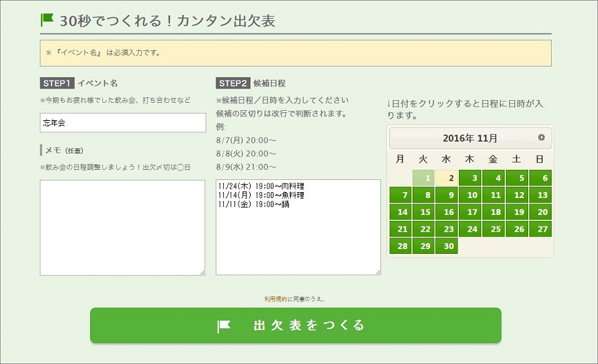This screenshot has width=598, height=364.
Task: Pick date 17 on the calendar
Action: 470,212
